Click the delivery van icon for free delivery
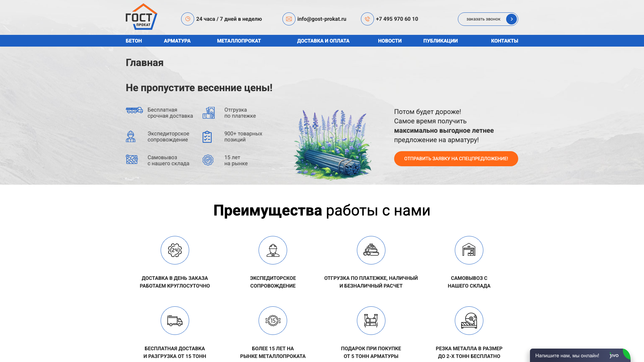The width and height of the screenshot is (644, 362). click(x=175, y=320)
